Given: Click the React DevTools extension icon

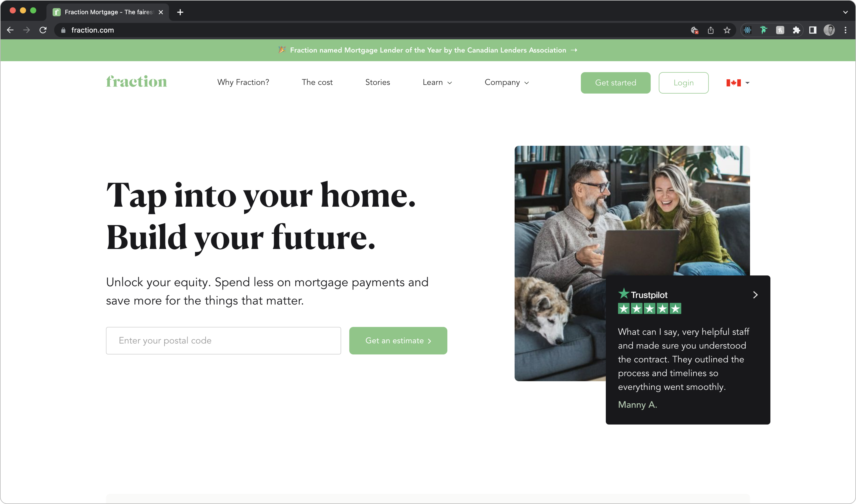Looking at the screenshot, I should click(747, 30).
